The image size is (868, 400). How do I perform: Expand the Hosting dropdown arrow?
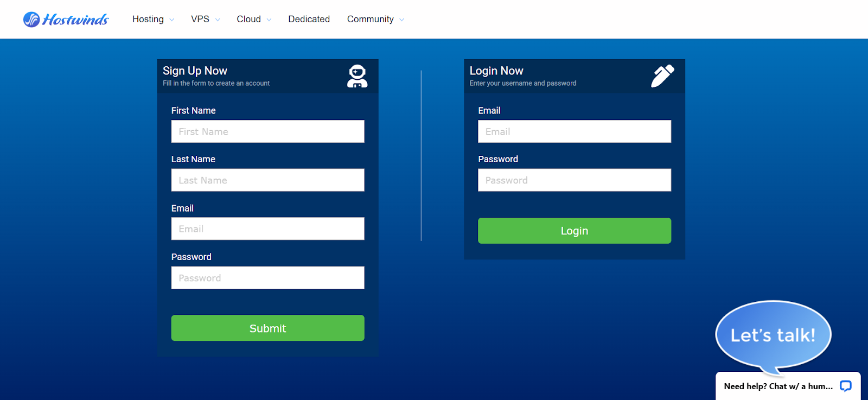pos(172,20)
